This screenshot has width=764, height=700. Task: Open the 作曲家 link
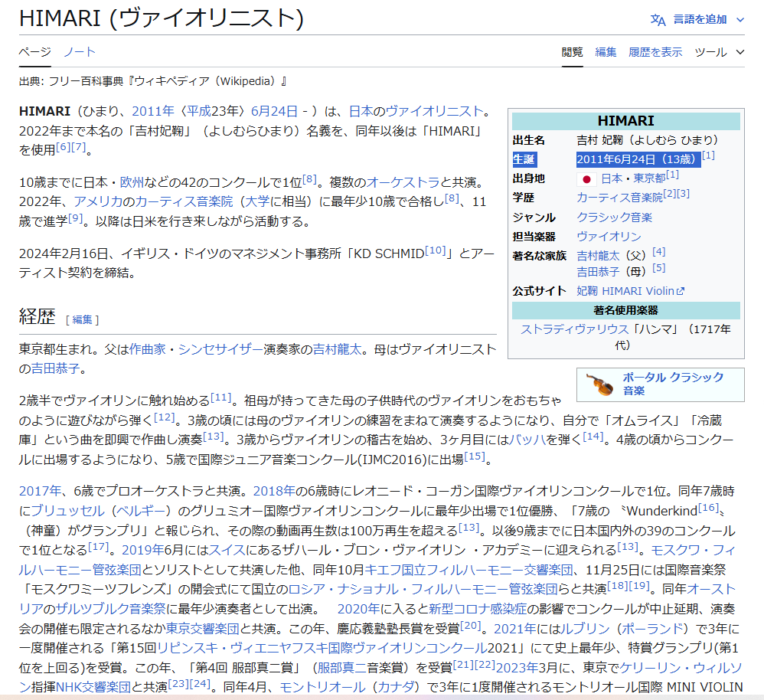147,349
